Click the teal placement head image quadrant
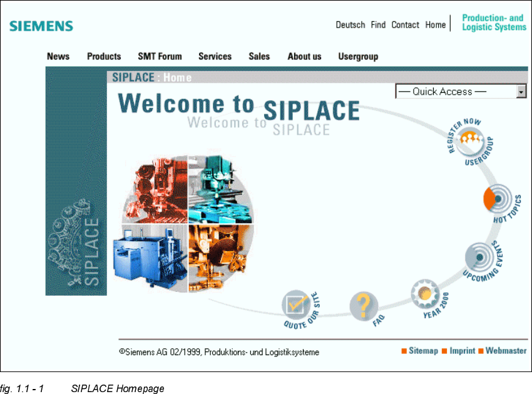 (220, 189)
